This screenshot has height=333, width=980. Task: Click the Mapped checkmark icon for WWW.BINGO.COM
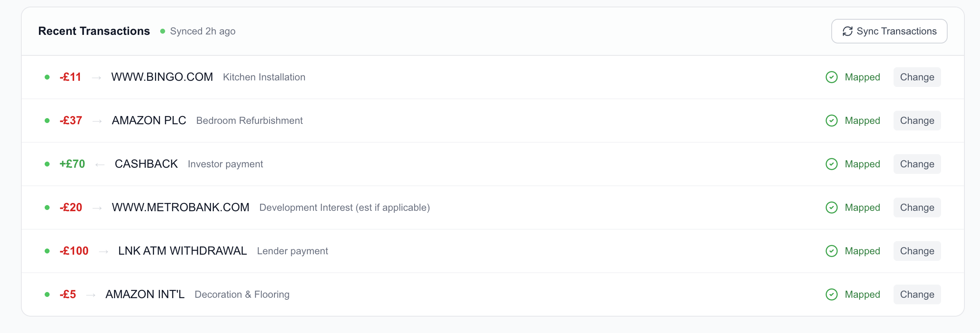coord(832,77)
